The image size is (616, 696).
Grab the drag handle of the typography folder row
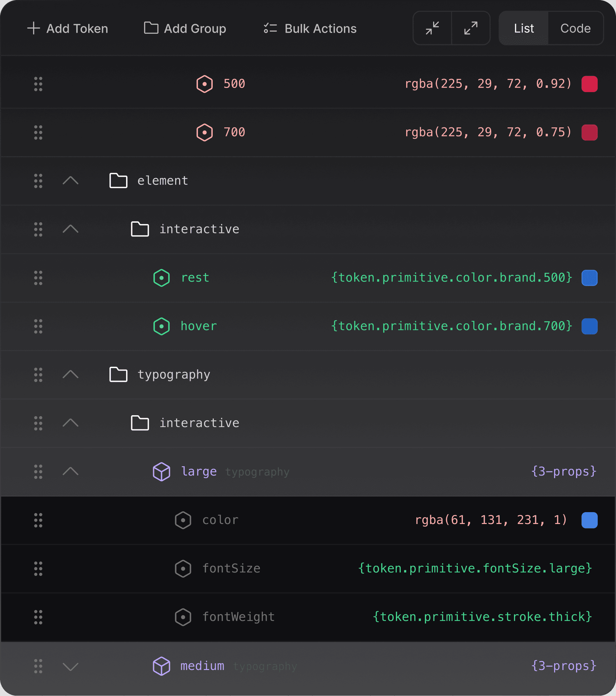38,375
